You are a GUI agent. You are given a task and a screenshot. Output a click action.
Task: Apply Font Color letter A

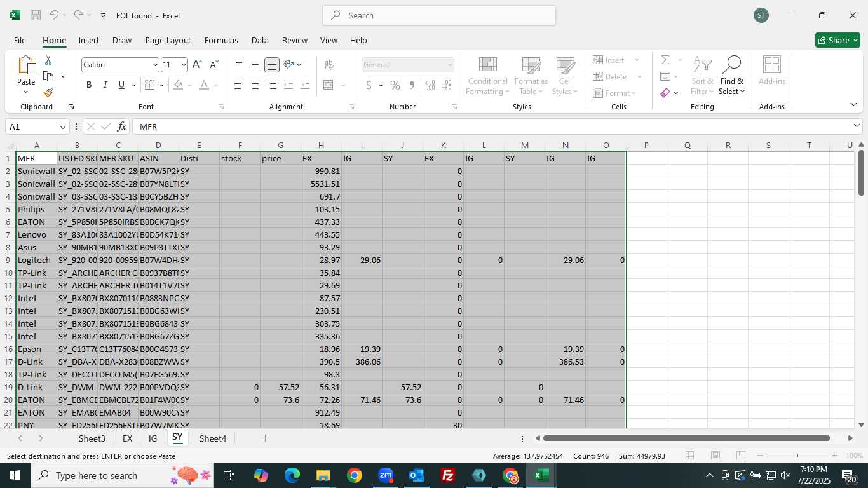tap(203, 85)
